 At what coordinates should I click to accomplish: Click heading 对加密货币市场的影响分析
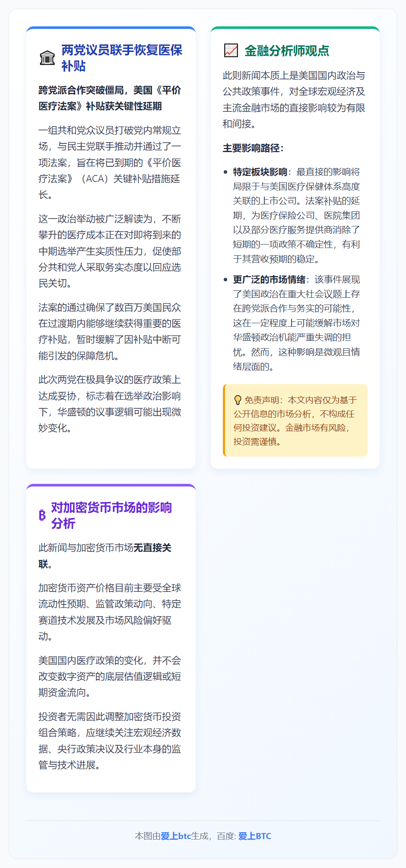point(111,515)
